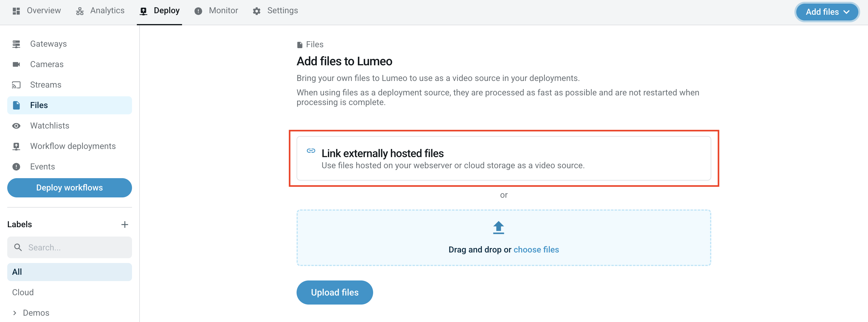Click the Deploy tab label
Screen dimensions: 868x322
166,11
